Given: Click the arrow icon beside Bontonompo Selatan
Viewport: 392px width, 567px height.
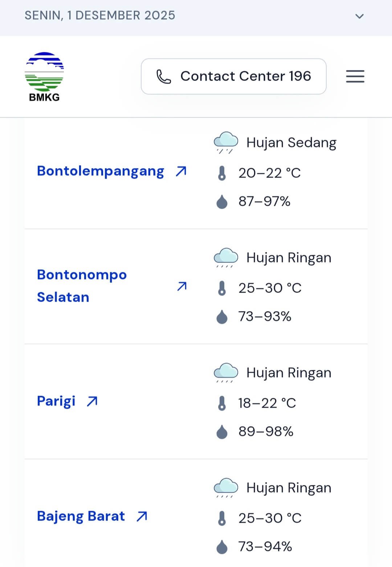Looking at the screenshot, I should [182, 286].
